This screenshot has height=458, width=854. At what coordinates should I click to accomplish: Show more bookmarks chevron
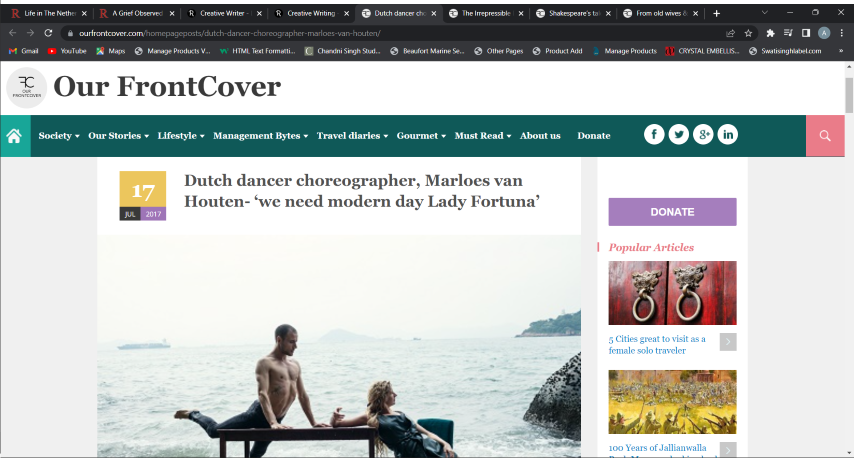[x=841, y=51]
